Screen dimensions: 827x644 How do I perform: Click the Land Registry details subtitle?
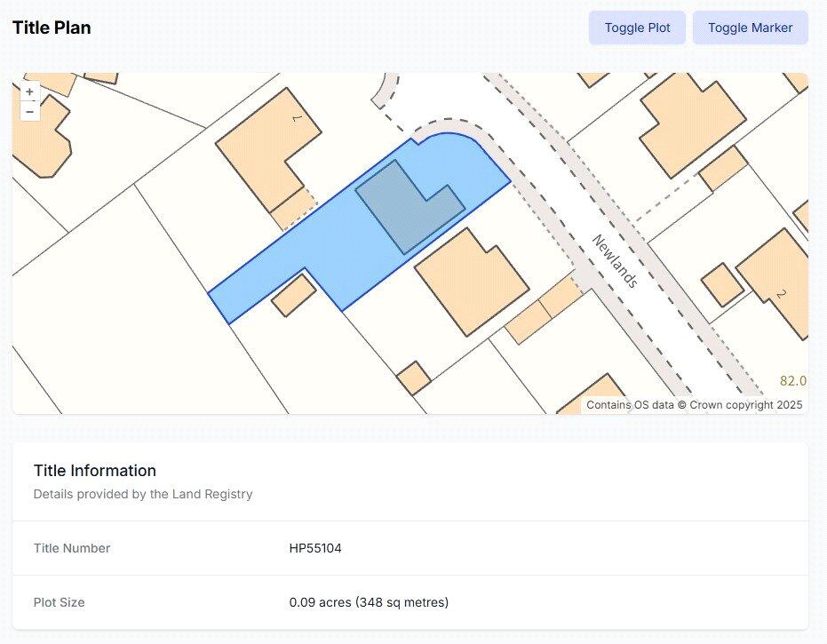point(143,494)
